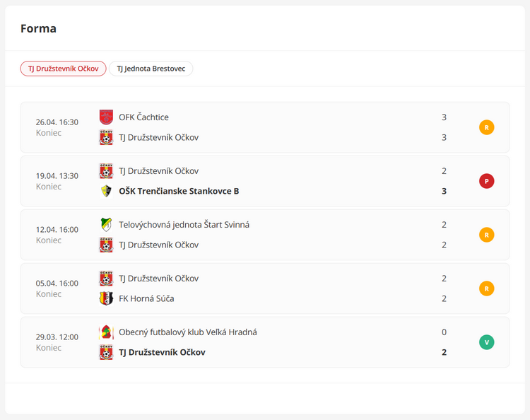Click draw badge R for 12.04. match
Image resolution: width=530 pixels, height=420 pixels.
(487, 235)
